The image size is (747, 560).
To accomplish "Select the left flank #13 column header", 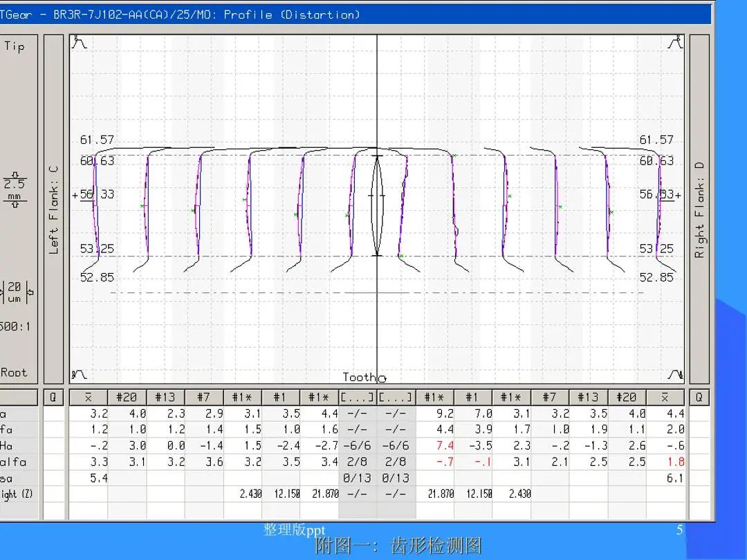I will (x=165, y=398).
